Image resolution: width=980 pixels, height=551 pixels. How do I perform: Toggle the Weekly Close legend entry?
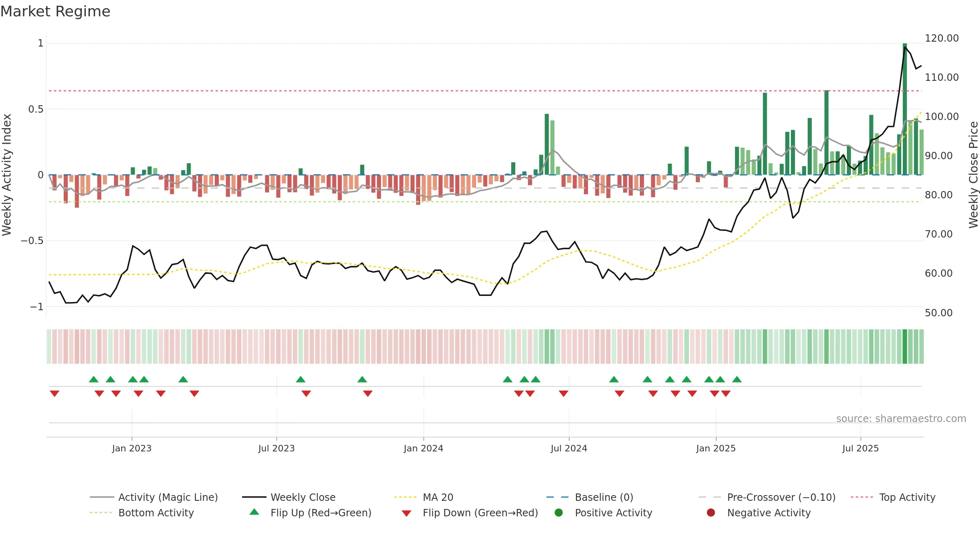click(289, 497)
